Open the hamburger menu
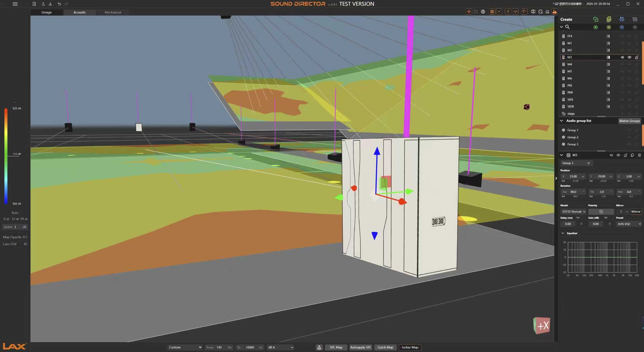Image resolution: width=644 pixels, height=352 pixels. pos(15,4)
